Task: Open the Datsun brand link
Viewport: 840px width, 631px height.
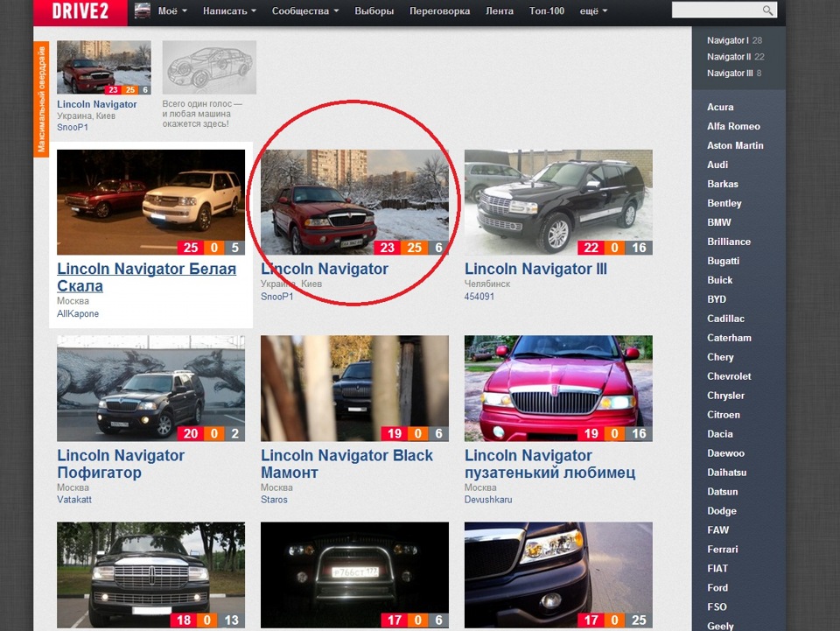Action: coord(723,492)
